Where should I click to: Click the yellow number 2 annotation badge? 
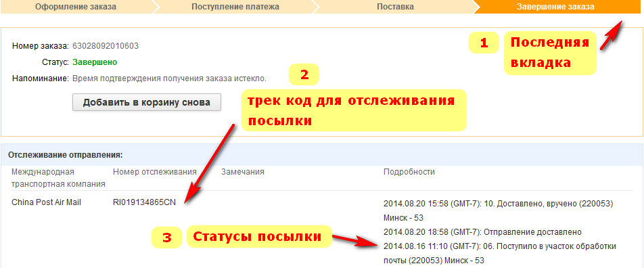(x=304, y=74)
